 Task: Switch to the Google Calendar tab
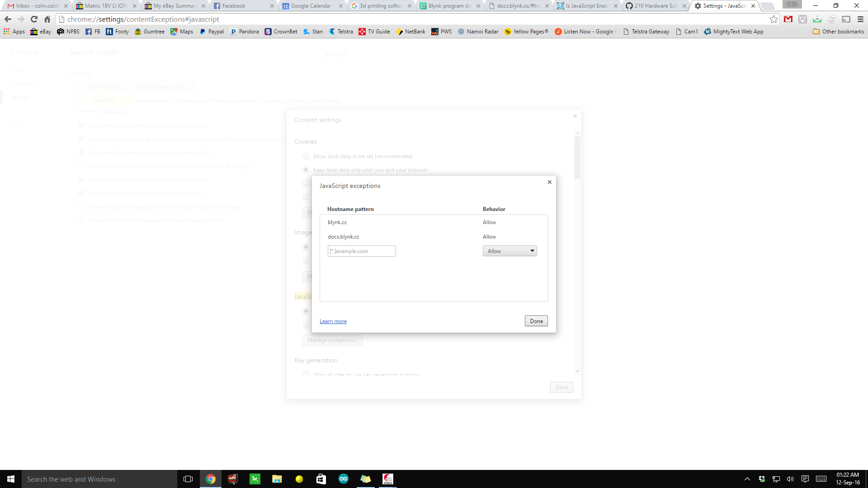(311, 6)
